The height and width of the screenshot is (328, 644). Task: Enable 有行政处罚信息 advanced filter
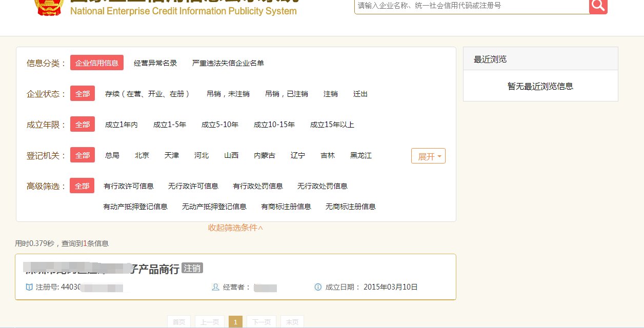(x=257, y=186)
